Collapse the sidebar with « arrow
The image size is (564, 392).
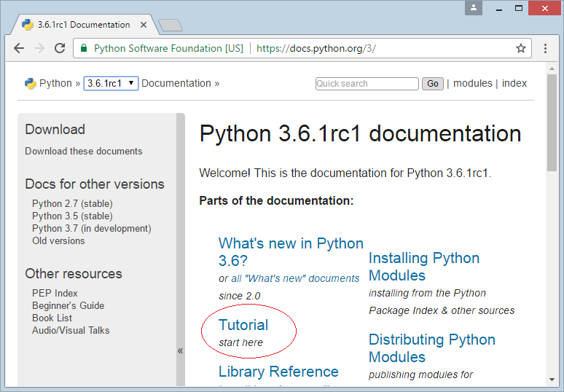click(x=180, y=350)
